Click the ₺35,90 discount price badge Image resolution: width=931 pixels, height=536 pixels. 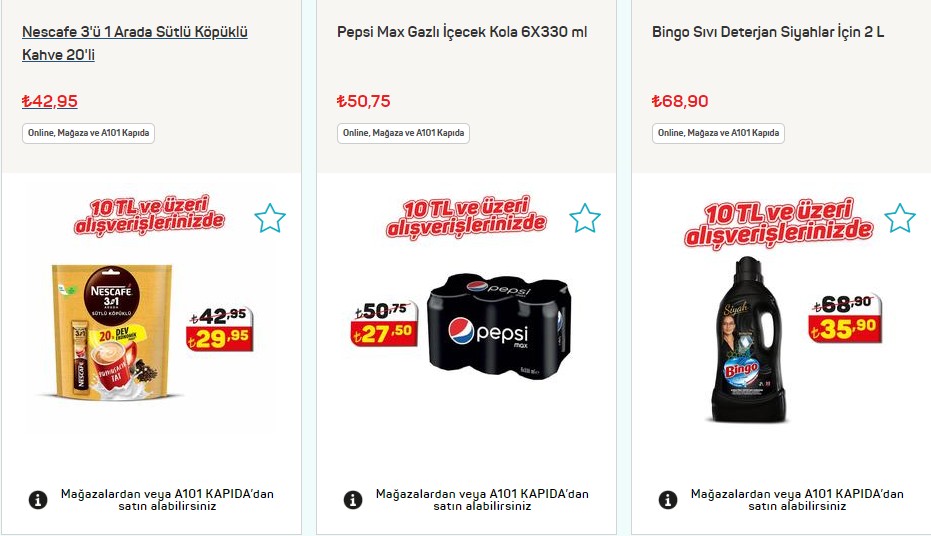click(x=848, y=327)
